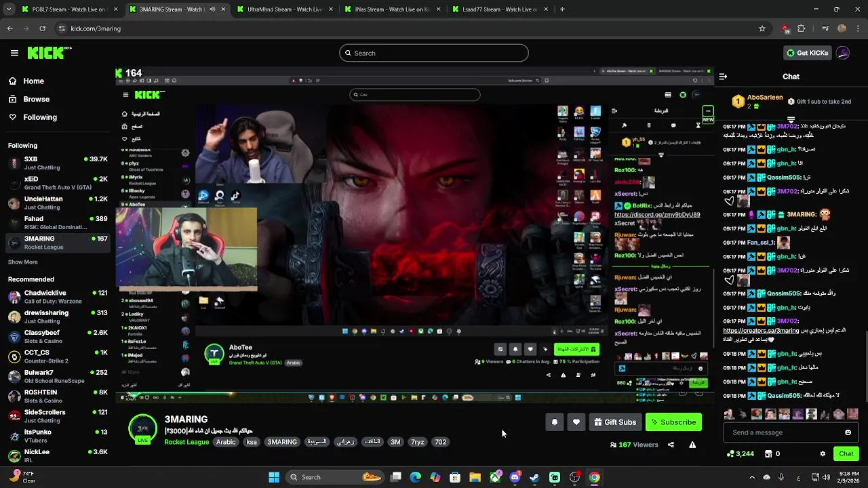This screenshot has height=488, width=868.
Task: View site information icon in address bar
Action: tap(62, 28)
